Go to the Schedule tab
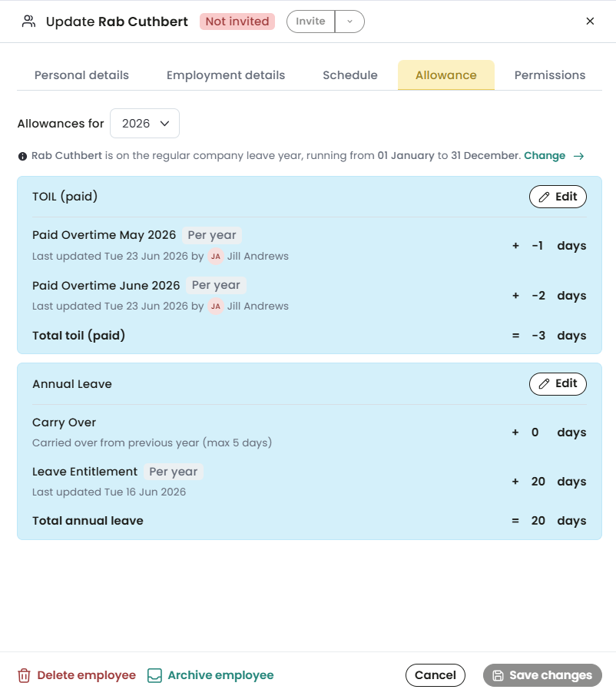The width and height of the screenshot is (616, 696). coord(349,75)
